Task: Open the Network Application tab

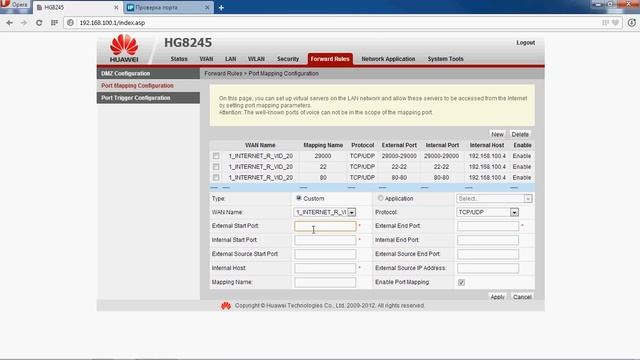Action: (388, 59)
